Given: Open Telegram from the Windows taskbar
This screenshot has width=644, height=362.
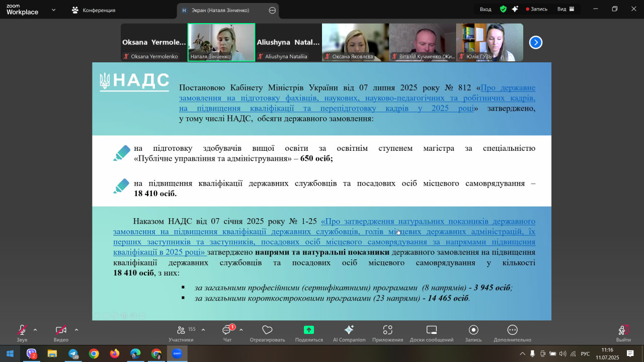Looking at the screenshot, I should [x=73, y=354].
